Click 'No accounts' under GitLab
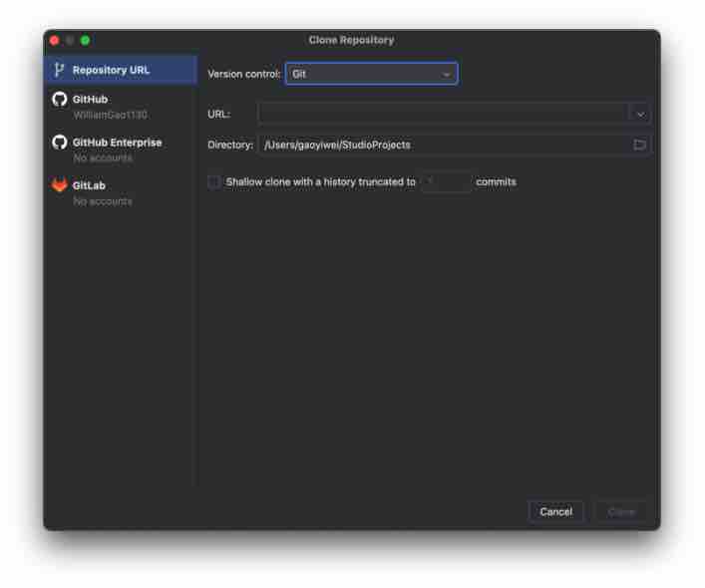This screenshot has height=588, width=705. 103,201
